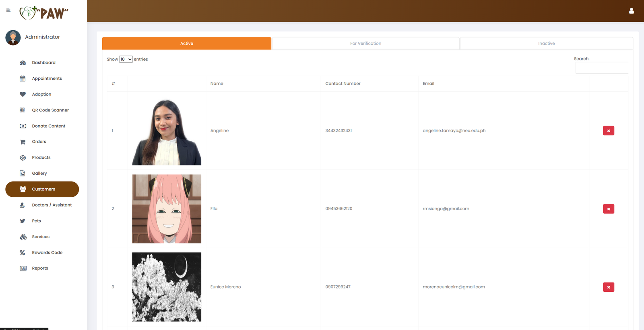Click the Rewards Code percent icon
Screen dimensions: 644x330
pyautogui.click(x=23, y=253)
